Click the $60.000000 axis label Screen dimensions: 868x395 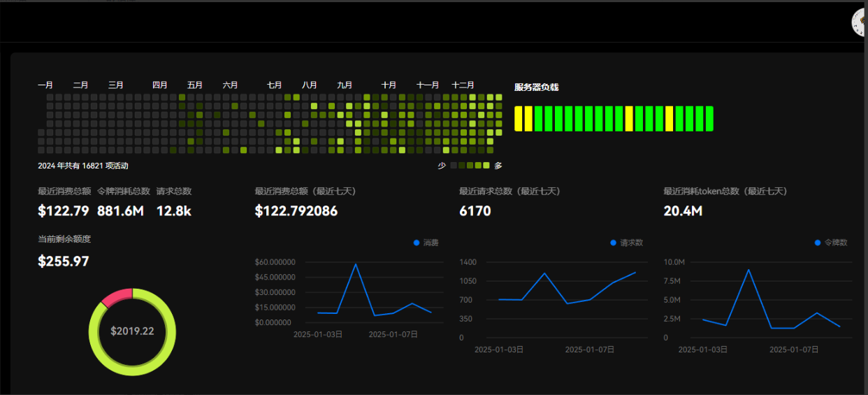point(275,262)
